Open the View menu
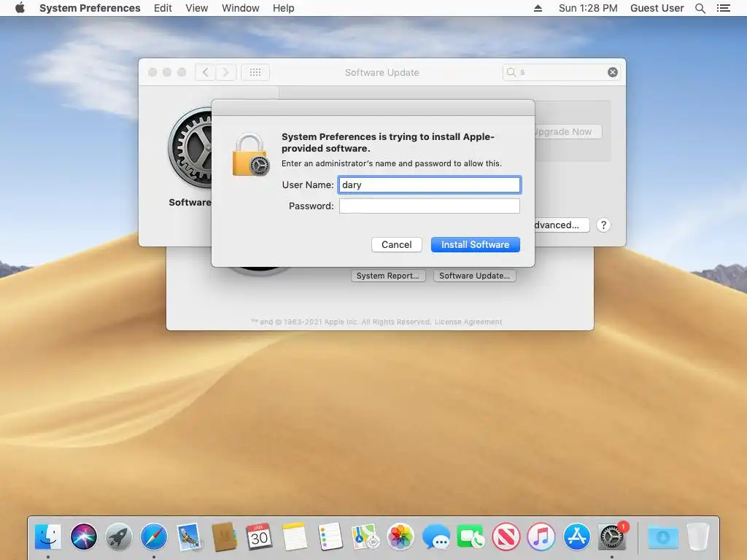The width and height of the screenshot is (747, 560). coord(197,8)
